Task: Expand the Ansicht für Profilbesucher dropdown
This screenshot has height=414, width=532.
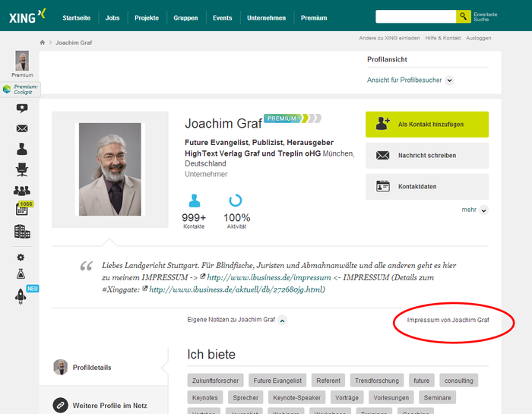Action: 450,81
